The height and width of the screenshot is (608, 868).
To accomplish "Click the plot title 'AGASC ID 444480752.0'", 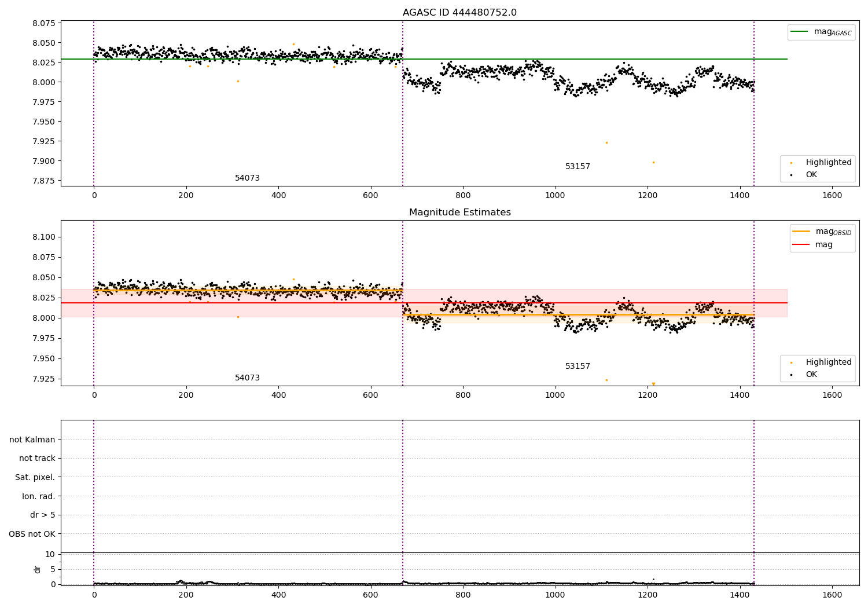I will coord(459,13).
